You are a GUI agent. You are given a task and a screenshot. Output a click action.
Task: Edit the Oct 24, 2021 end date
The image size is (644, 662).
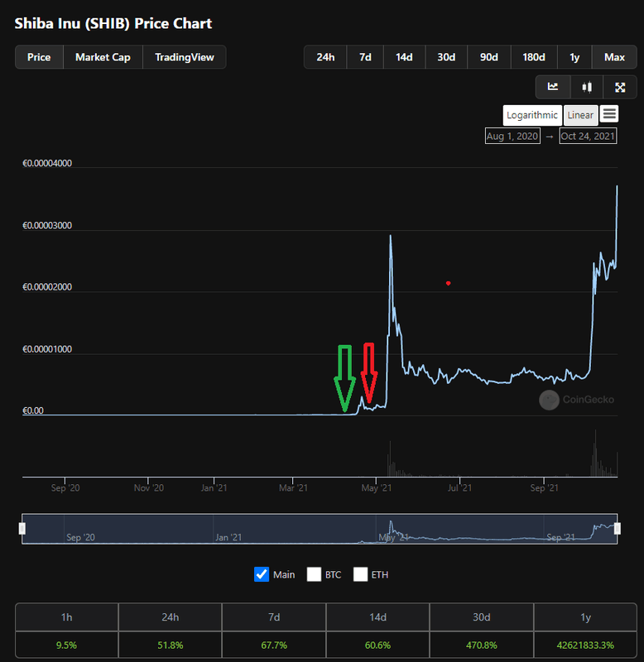[x=588, y=137]
